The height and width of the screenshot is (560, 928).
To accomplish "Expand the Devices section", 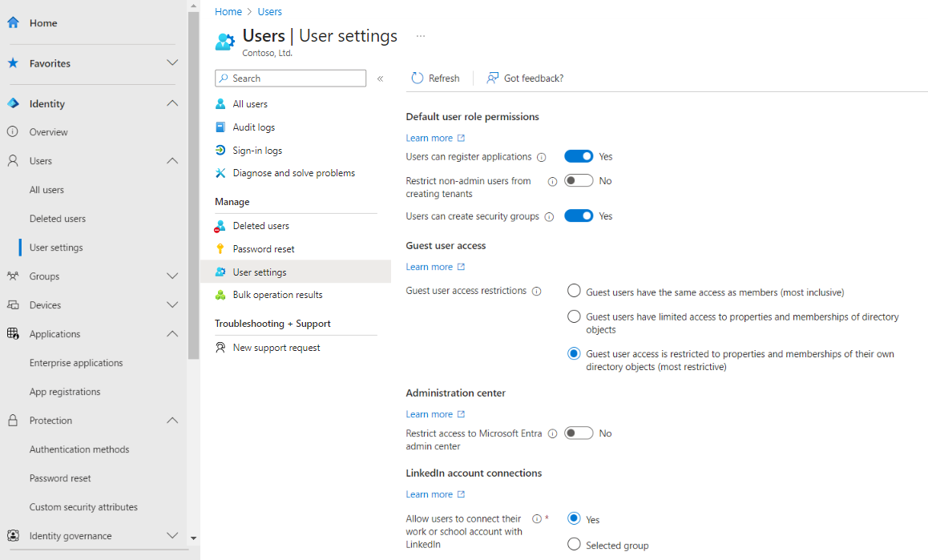I will [x=172, y=304].
